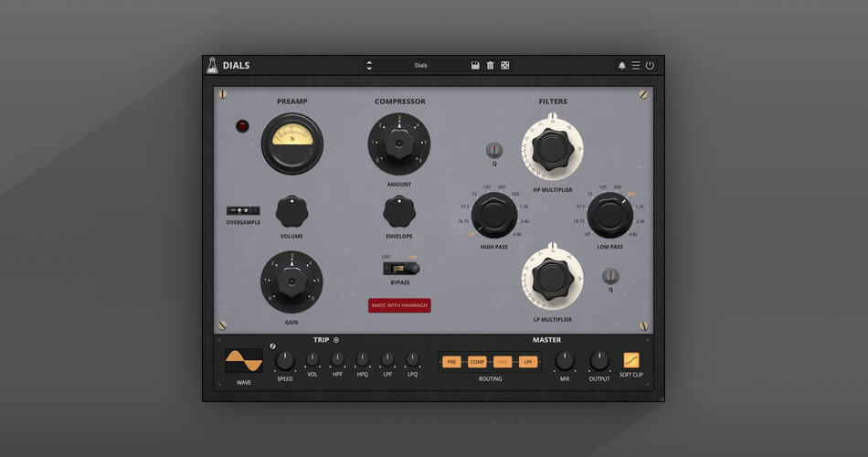Toggle the Trip section power icon
868x457 pixels.
[x=336, y=340]
